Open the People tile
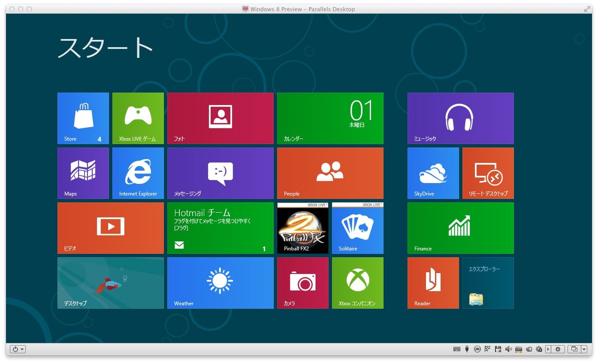This screenshot has width=598, height=364. click(x=330, y=173)
